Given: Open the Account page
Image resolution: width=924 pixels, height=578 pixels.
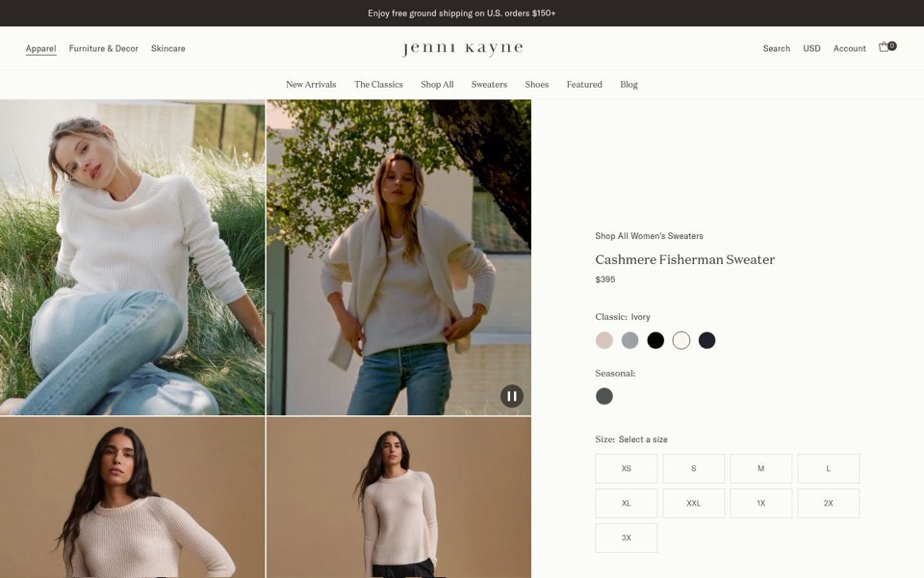Looking at the screenshot, I should (849, 48).
